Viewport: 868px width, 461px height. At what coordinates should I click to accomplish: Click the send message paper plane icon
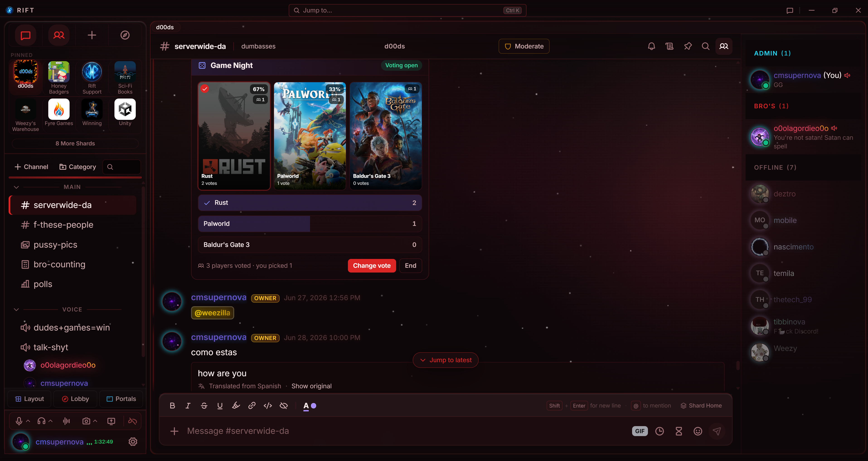717,431
